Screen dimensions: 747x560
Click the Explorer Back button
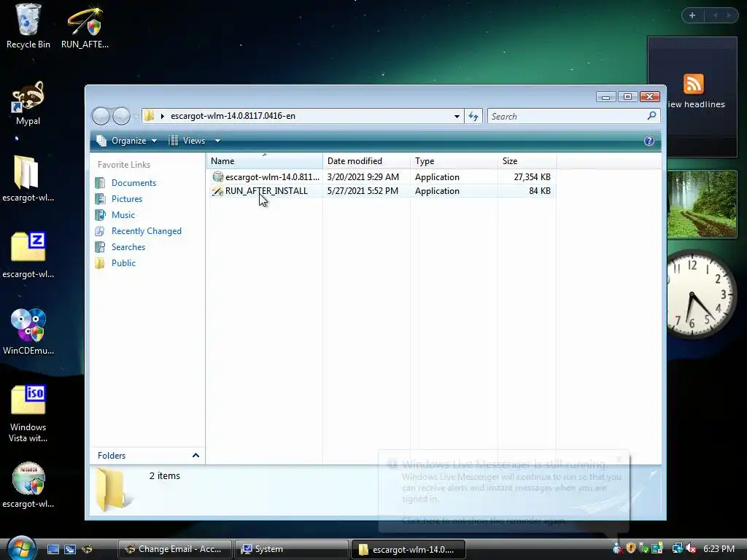(101, 116)
